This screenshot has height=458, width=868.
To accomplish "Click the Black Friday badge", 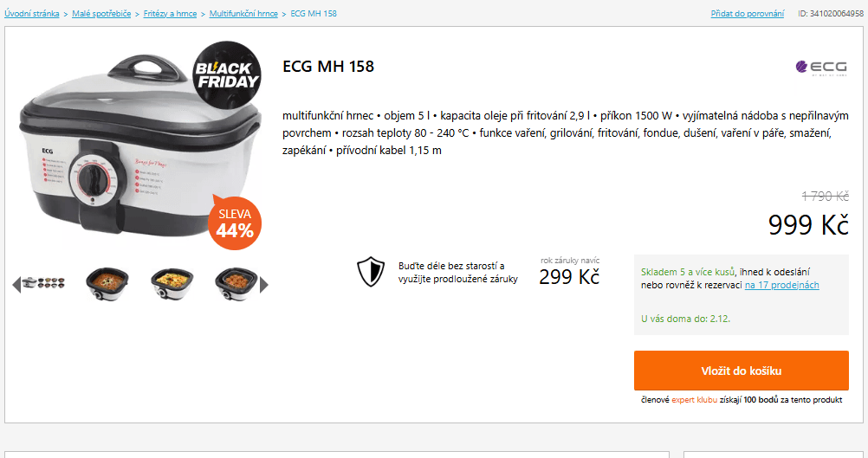I will [226, 75].
